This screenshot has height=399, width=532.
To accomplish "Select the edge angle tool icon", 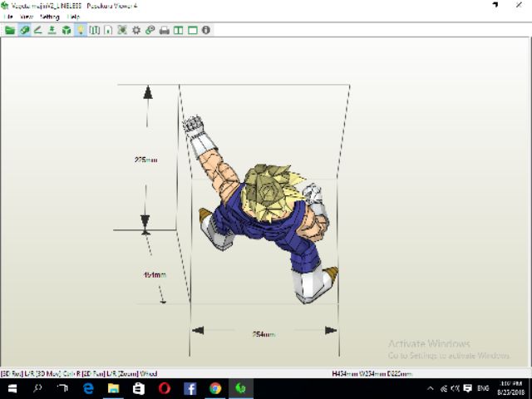I will pos(38,30).
